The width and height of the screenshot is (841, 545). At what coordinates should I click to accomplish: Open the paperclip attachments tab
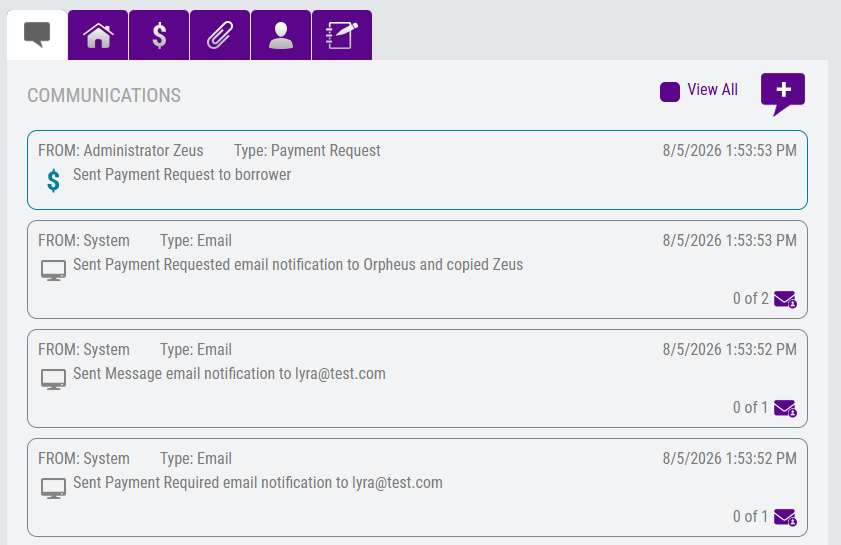coord(220,35)
